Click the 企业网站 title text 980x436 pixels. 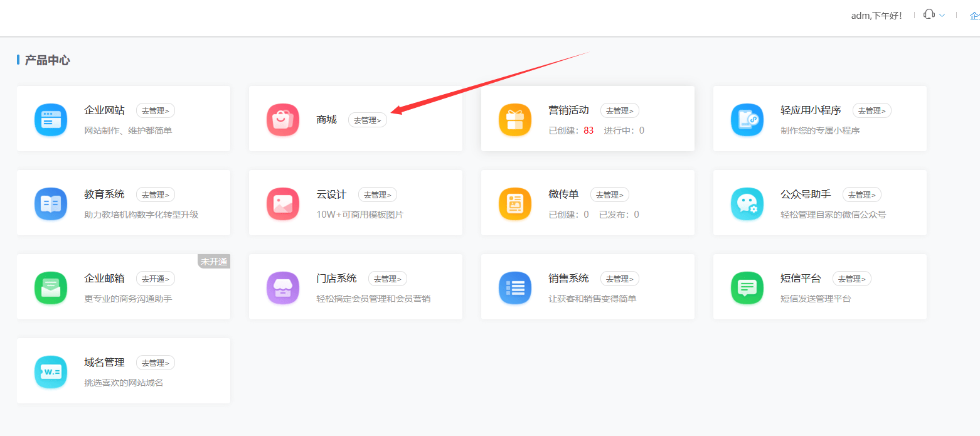[x=104, y=110]
